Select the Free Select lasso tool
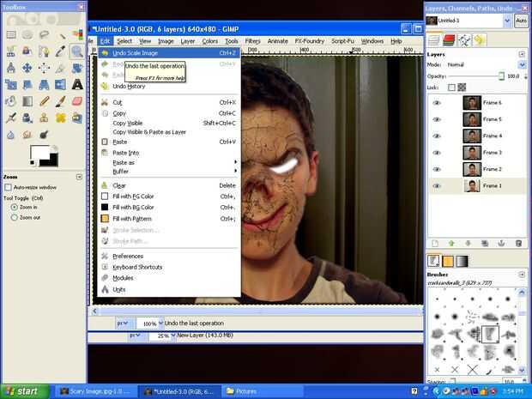The width and height of the screenshot is (532, 399). pos(44,35)
